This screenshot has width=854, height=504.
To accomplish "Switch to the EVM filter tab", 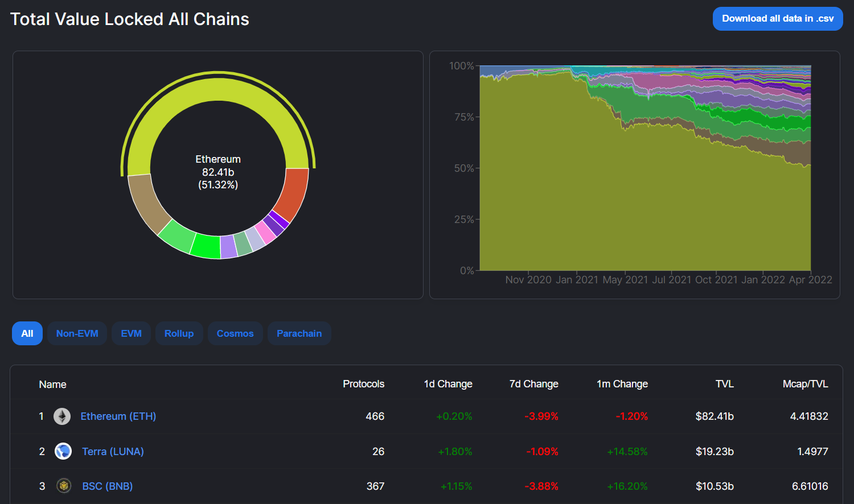I will pos(131,333).
